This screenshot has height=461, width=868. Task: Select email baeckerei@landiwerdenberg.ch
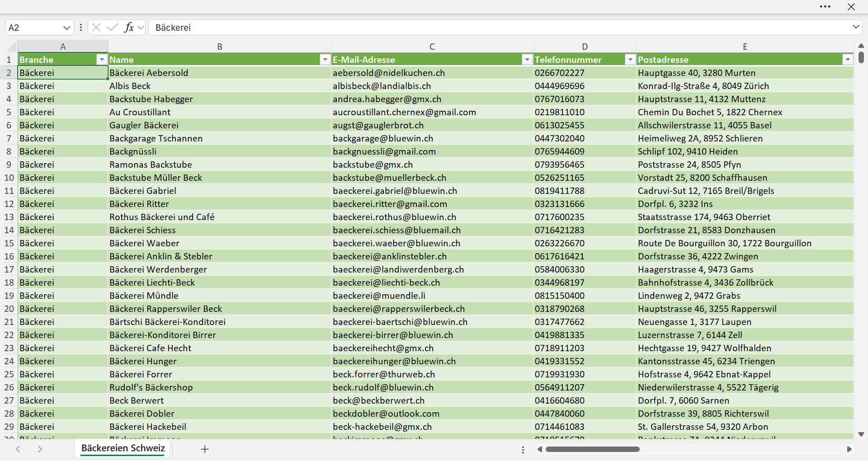pyautogui.click(x=432, y=269)
